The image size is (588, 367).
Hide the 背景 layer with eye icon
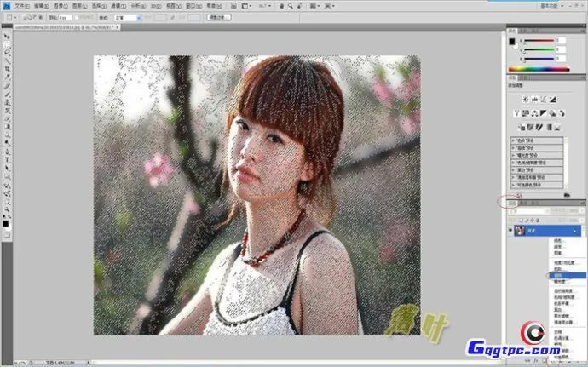[x=511, y=231]
